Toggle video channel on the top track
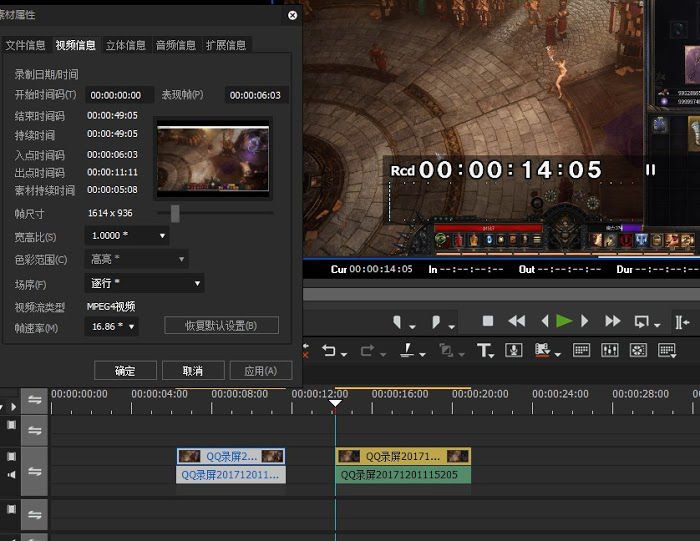 (x=11, y=425)
